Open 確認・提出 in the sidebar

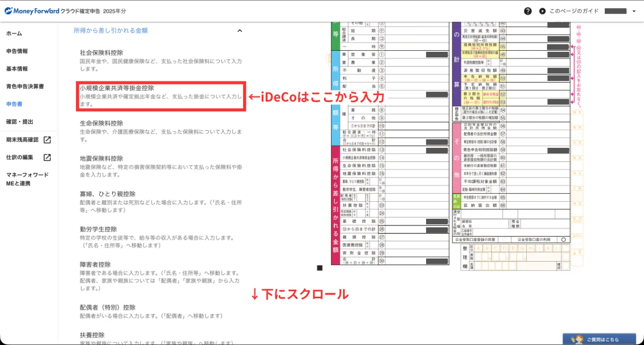click(20, 122)
